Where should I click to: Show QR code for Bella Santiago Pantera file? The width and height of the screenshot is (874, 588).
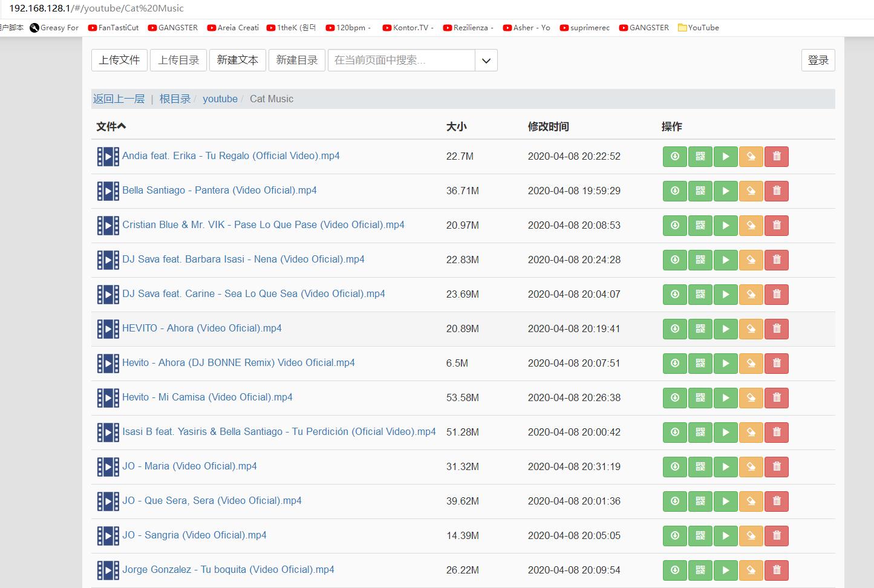pos(700,191)
